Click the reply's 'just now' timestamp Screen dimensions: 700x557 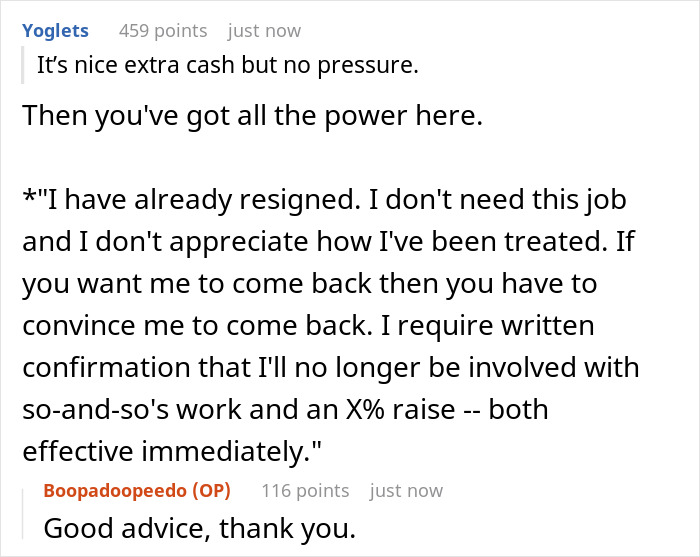405,490
